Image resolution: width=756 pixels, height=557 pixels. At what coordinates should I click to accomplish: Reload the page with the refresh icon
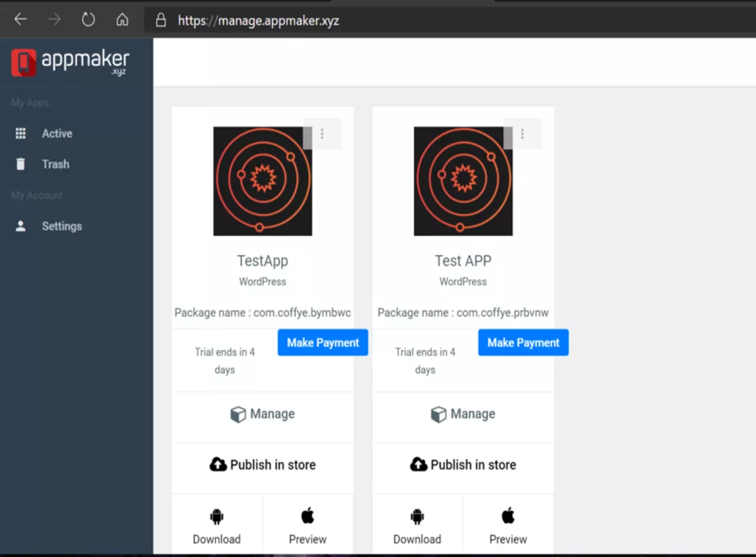pyautogui.click(x=88, y=20)
